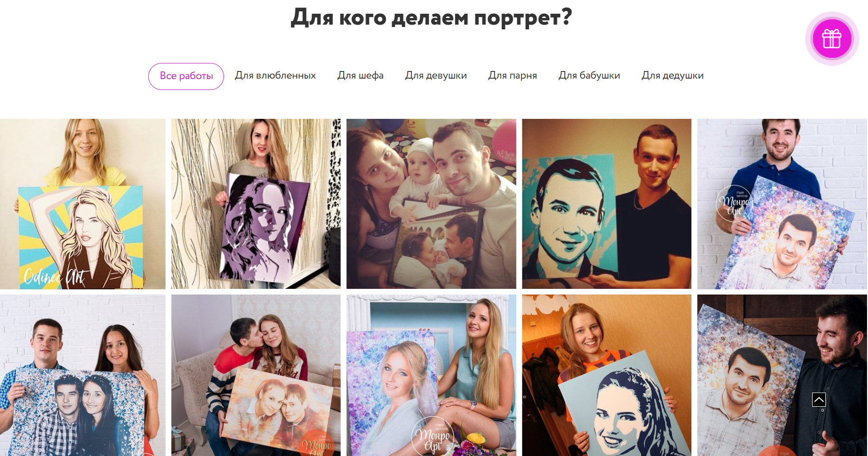Image resolution: width=868 pixels, height=456 pixels.
Task: Open the blonde woman in teal blouse photo
Action: point(431,375)
